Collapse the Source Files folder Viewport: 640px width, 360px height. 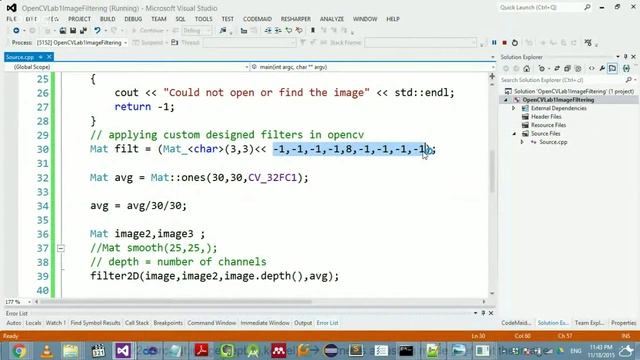point(514,133)
